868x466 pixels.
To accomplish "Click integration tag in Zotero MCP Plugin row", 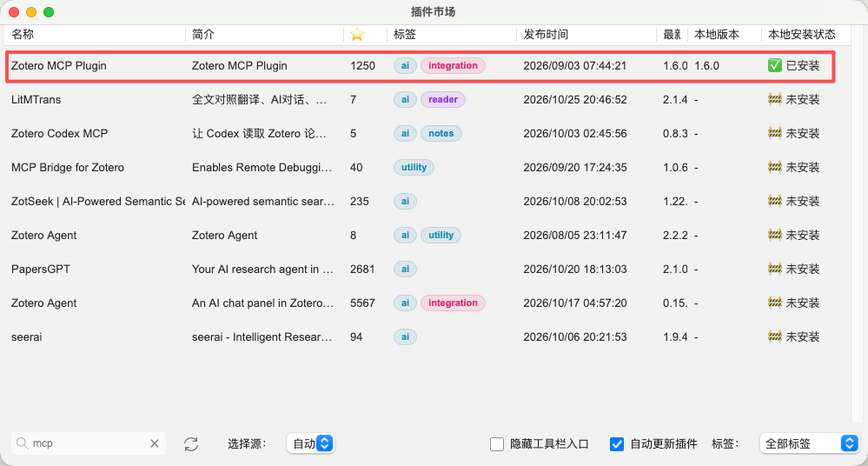I will [453, 65].
